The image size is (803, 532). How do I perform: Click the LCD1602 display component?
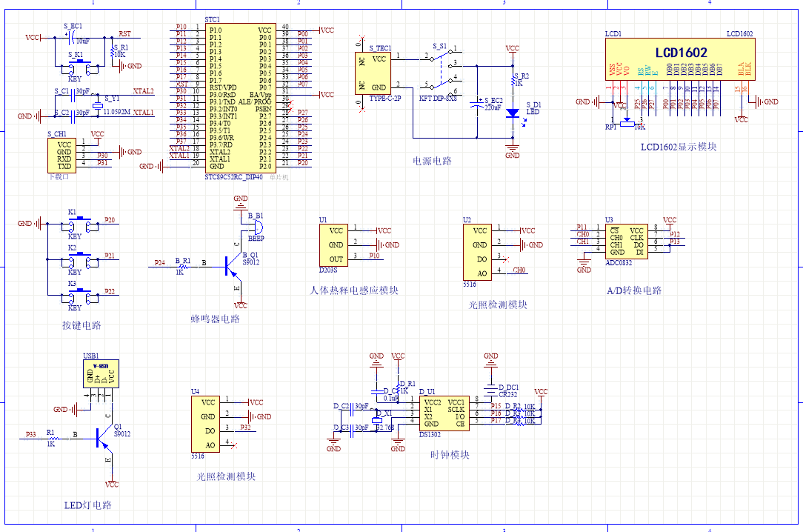click(x=680, y=59)
